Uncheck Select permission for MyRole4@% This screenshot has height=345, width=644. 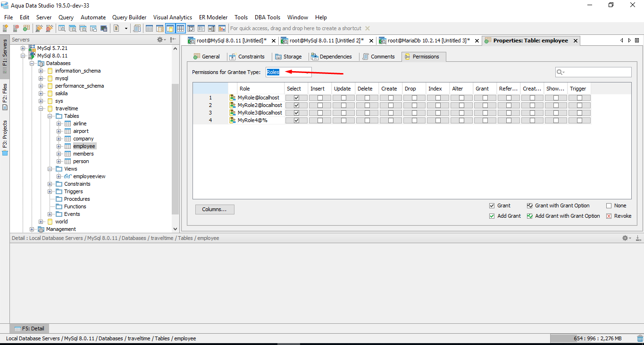pyautogui.click(x=296, y=120)
